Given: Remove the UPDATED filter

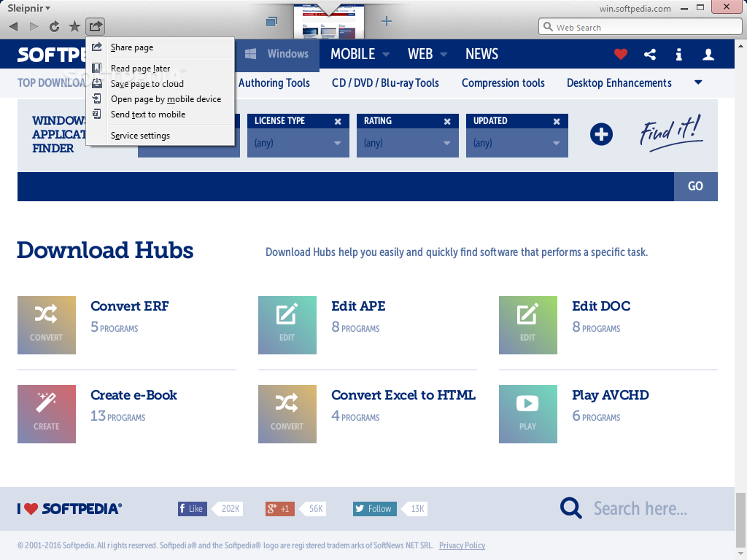Looking at the screenshot, I should point(557,122).
